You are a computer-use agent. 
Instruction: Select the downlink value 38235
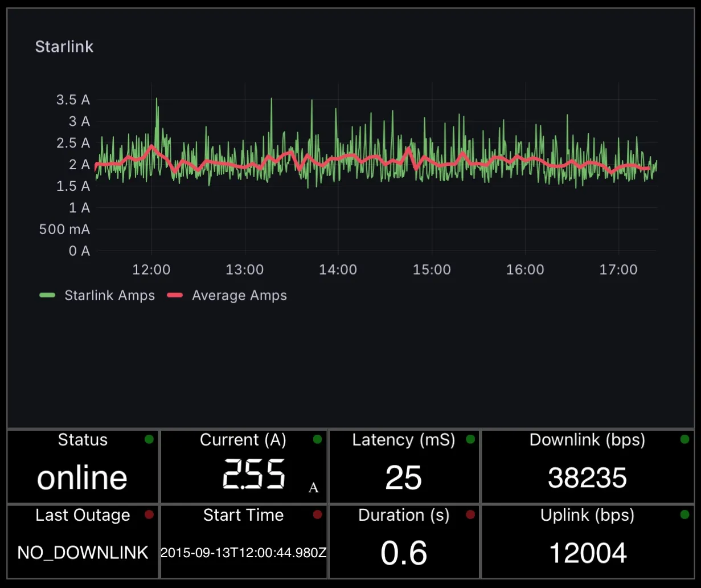(587, 477)
